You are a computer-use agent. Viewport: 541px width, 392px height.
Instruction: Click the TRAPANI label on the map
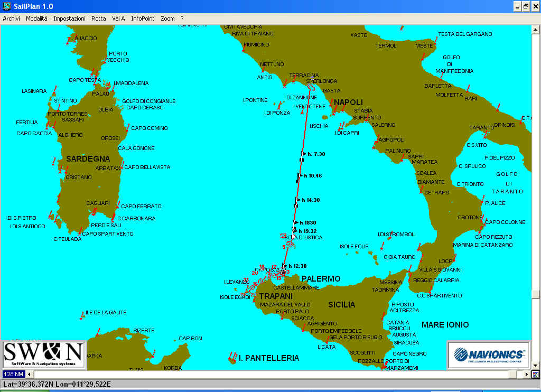click(x=276, y=296)
